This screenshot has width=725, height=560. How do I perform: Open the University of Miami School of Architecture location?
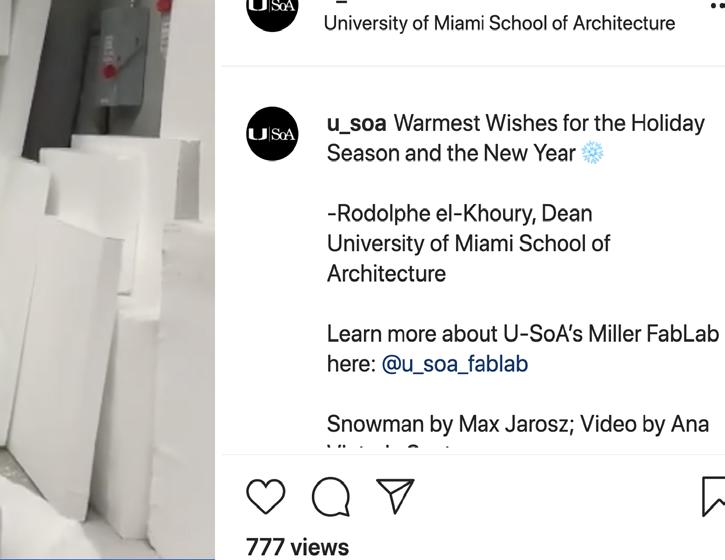tap(499, 23)
